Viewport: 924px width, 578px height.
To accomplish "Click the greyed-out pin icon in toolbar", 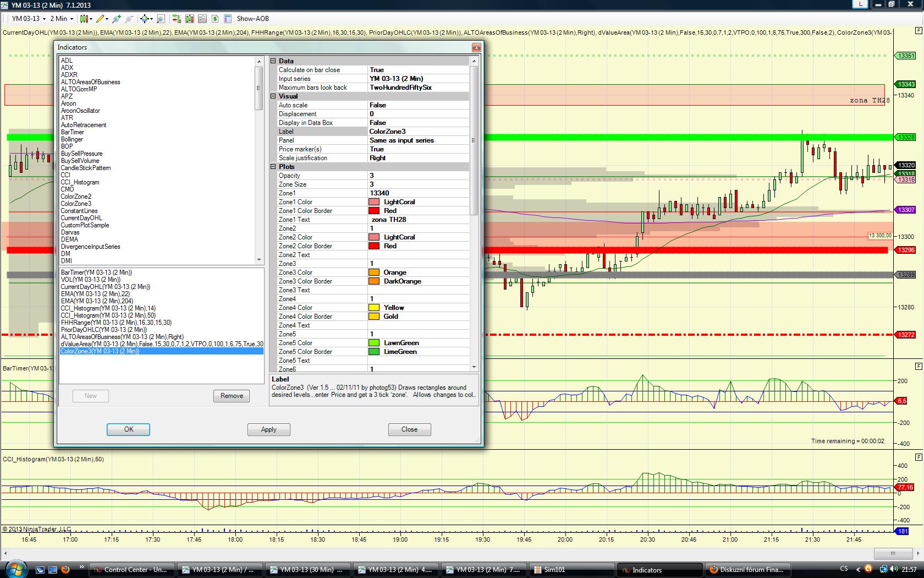I will 129,19.
